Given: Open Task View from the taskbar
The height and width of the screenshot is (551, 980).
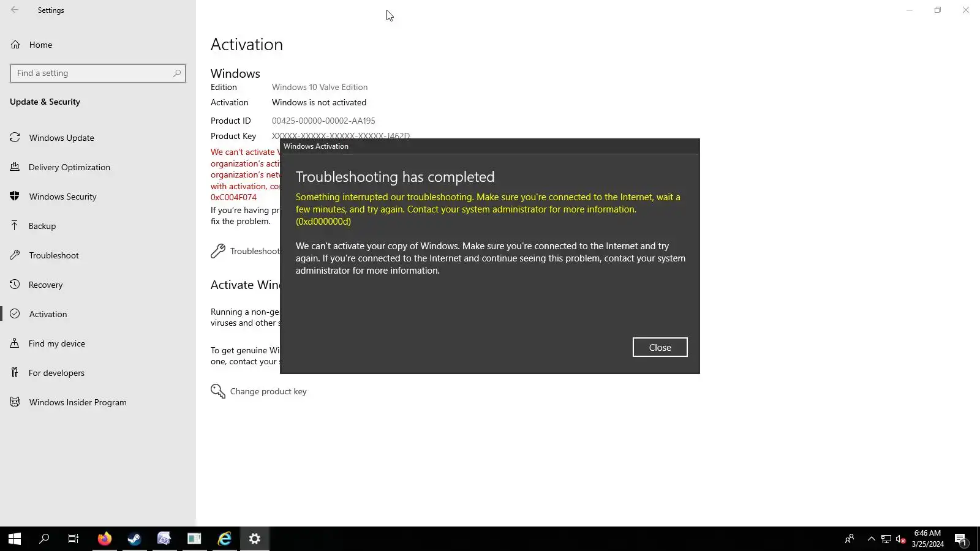Looking at the screenshot, I should [x=73, y=539].
